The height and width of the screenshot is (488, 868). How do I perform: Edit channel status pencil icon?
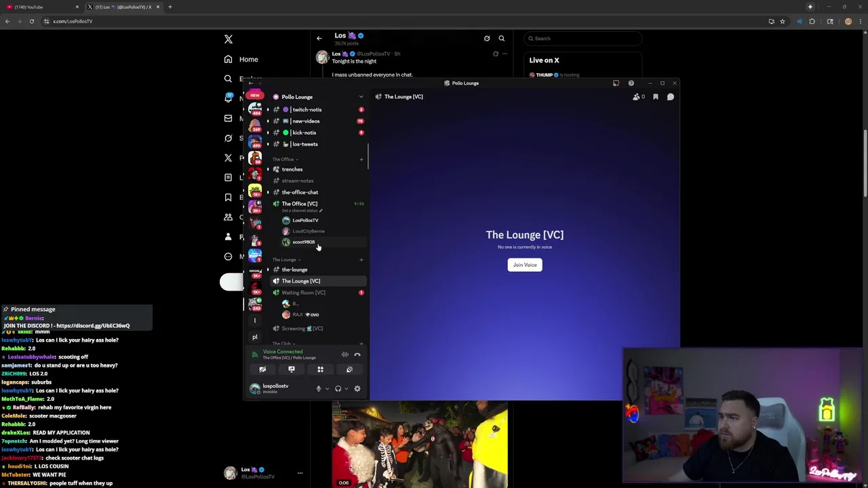321,211
